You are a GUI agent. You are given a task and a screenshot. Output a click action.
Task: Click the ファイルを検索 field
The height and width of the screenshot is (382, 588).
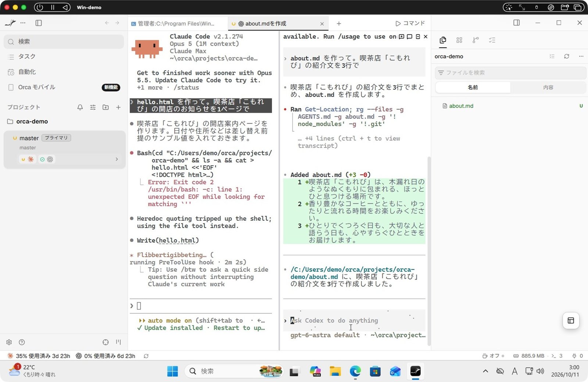[x=510, y=73]
